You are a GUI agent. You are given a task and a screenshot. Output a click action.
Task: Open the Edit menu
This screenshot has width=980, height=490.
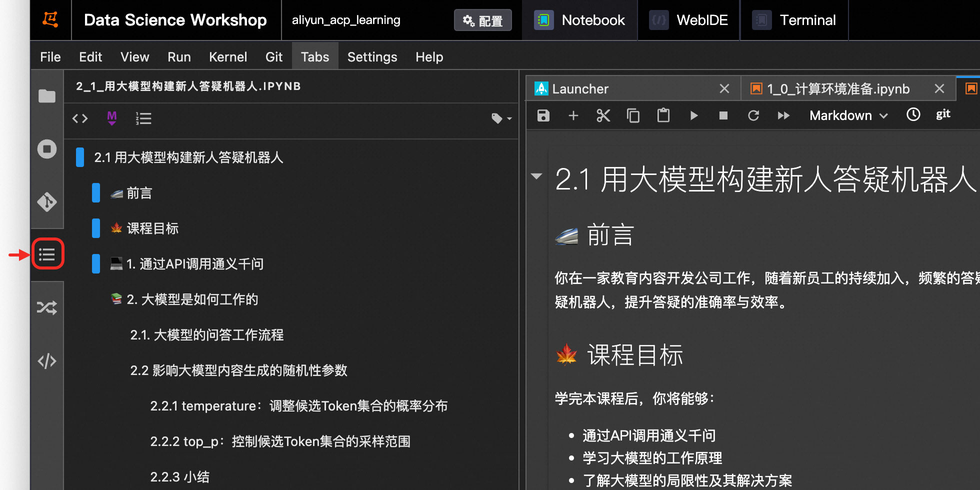(x=90, y=56)
